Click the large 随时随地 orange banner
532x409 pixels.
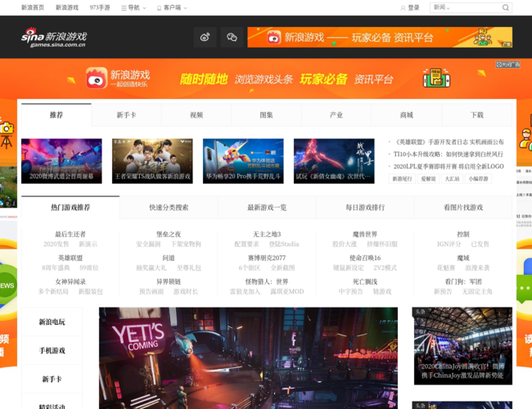point(266,79)
